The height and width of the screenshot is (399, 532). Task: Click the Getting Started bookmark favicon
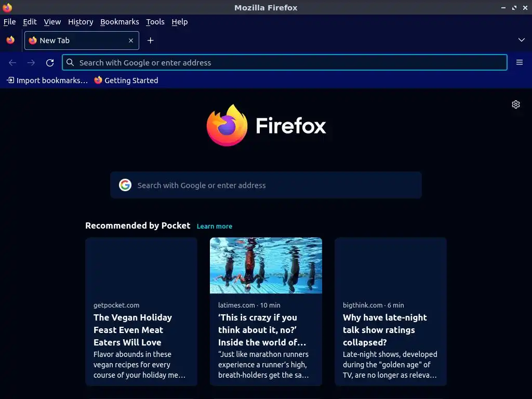pos(98,80)
